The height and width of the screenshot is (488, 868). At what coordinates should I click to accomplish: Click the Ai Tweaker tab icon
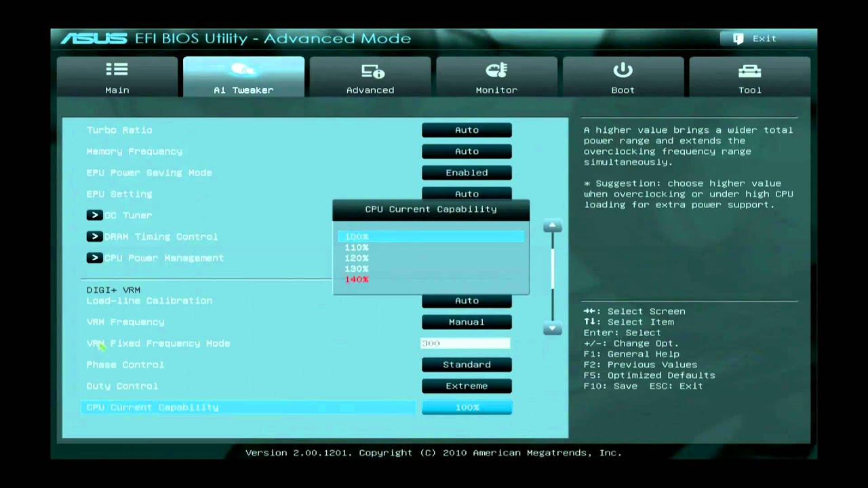click(x=243, y=69)
